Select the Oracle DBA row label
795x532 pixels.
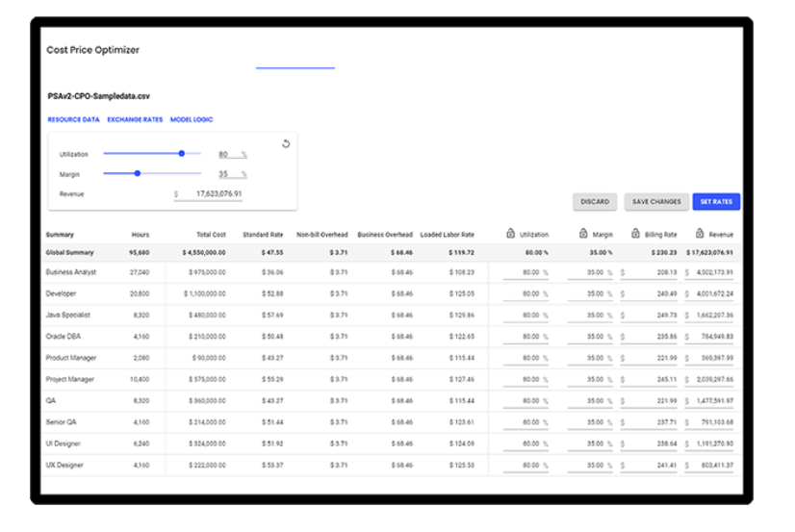pos(64,336)
